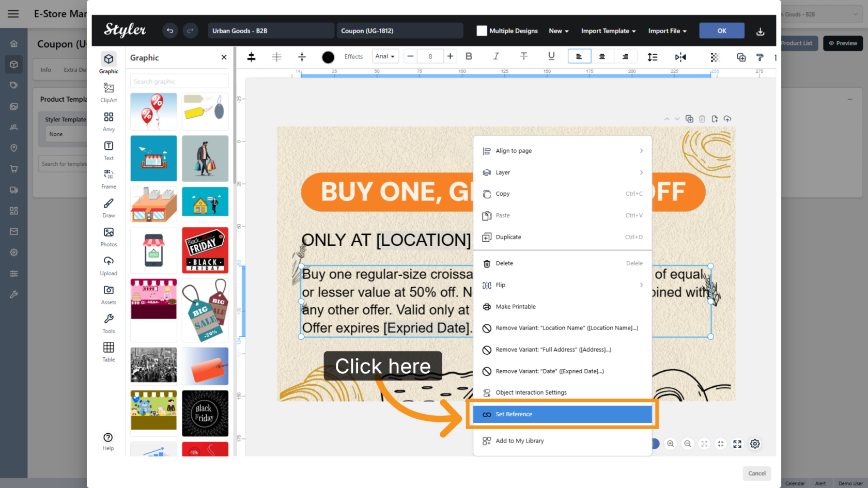Image resolution: width=868 pixels, height=488 pixels.
Task: Select the Text tool in the sidebar
Action: click(x=109, y=150)
